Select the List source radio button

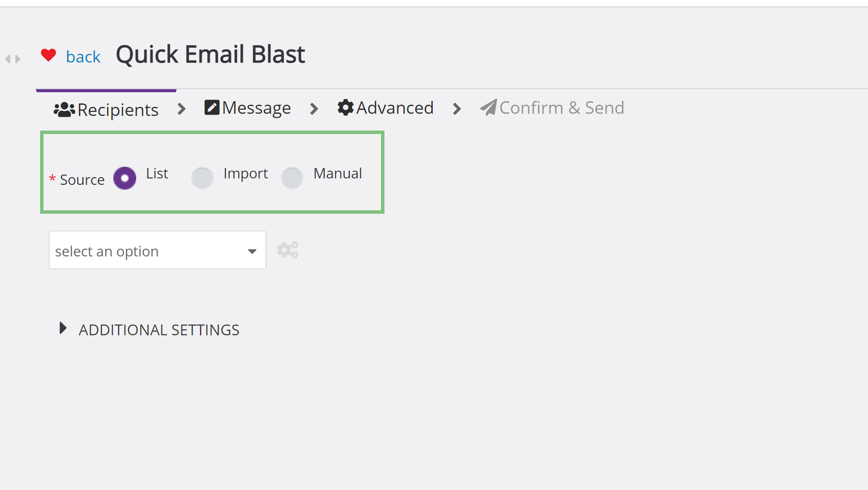coord(125,178)
